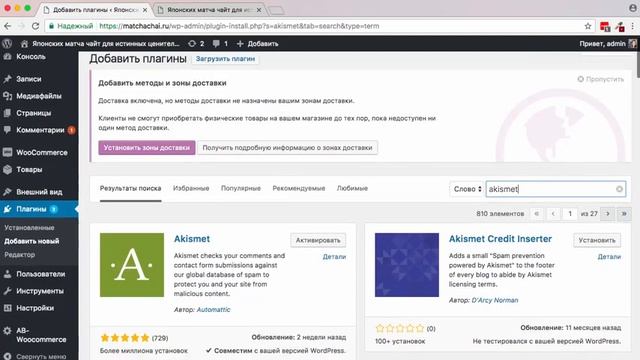Open the Записи sidebar item
Screen dimensions: 640x360
coord(29,79)
